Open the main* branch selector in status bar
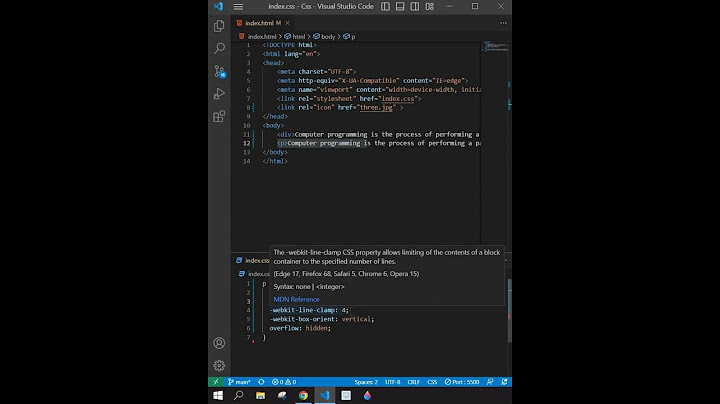The height and width of the screenshot is (404, 720). 239,382
